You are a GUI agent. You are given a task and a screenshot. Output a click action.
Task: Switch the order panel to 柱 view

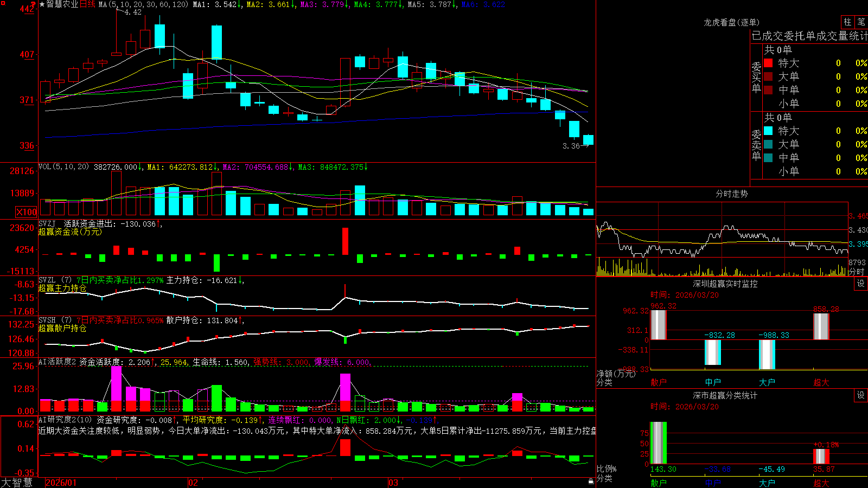(847, 22)
